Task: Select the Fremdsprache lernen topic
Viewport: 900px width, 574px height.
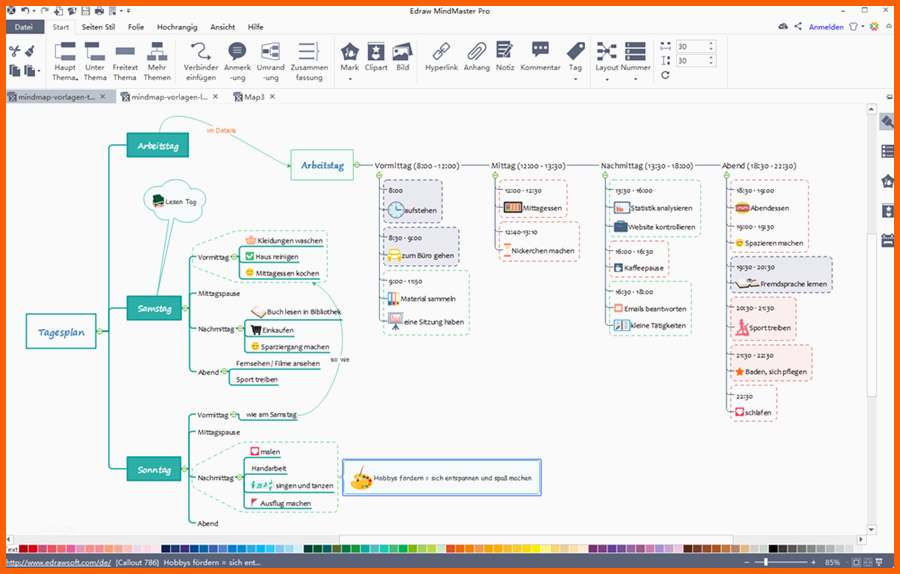Action: [781, 283]
